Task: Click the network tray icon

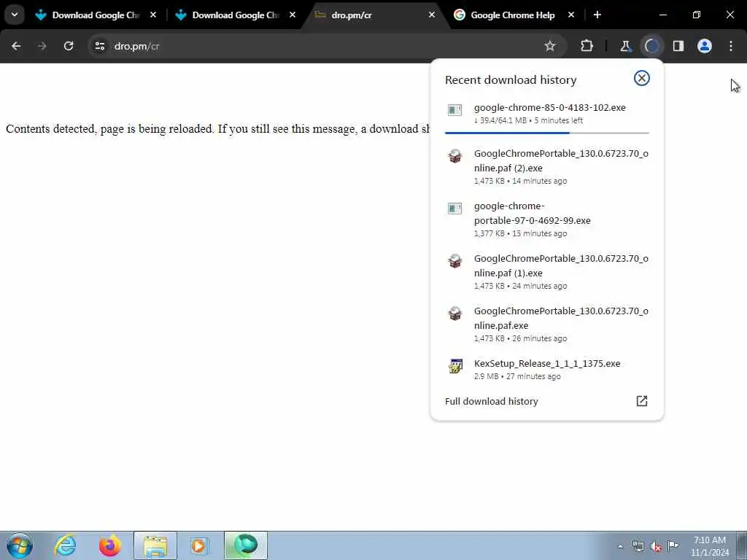Action: (638, 546)
